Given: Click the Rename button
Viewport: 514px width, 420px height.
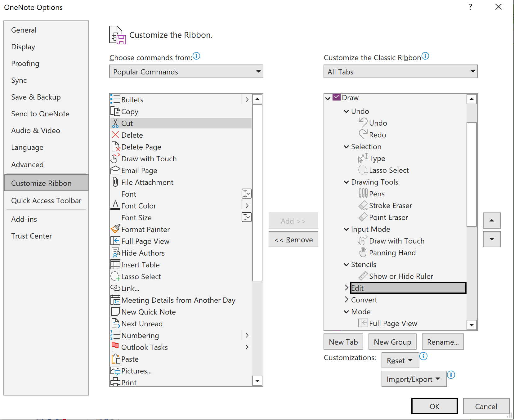Looking at the screenshot, I should point(443,342).
